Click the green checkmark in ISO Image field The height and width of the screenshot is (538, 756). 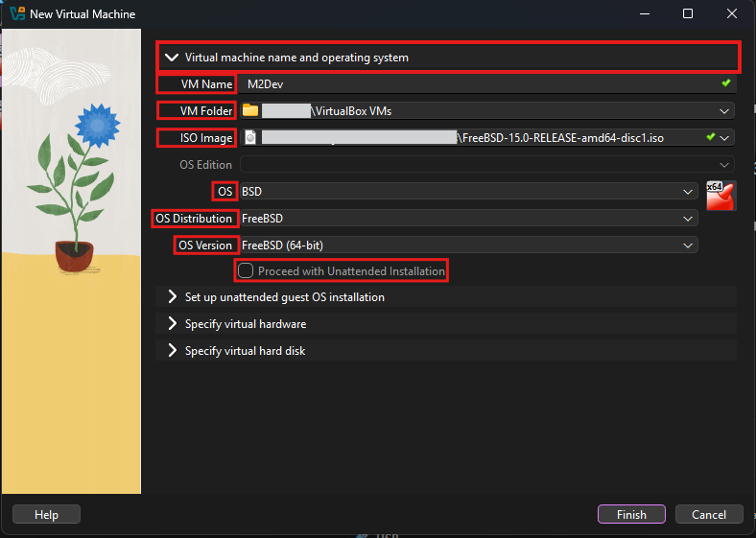coord(710,138)
